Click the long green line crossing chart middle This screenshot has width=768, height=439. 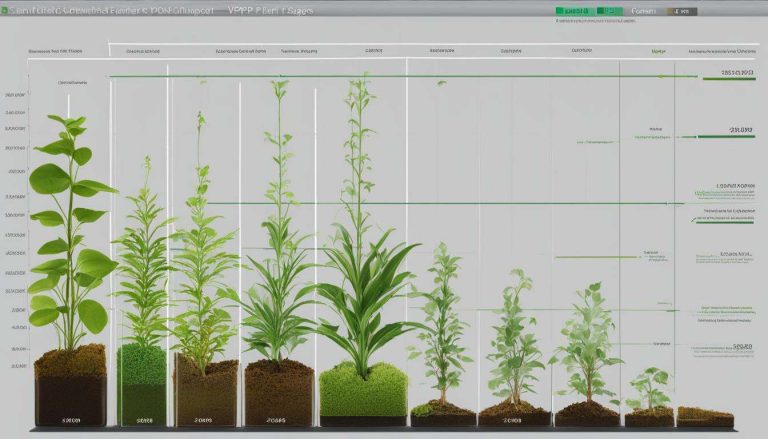(x=445, y=203)
